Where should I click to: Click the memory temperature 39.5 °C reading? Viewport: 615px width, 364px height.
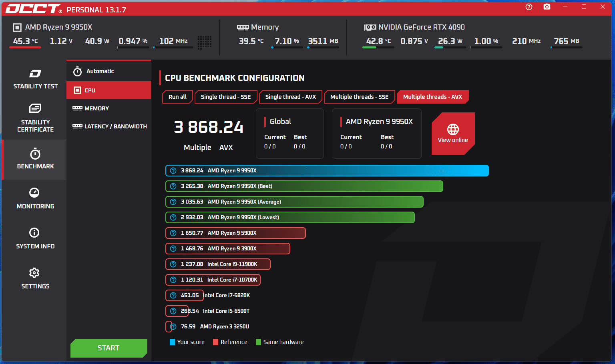click(251, 41)
